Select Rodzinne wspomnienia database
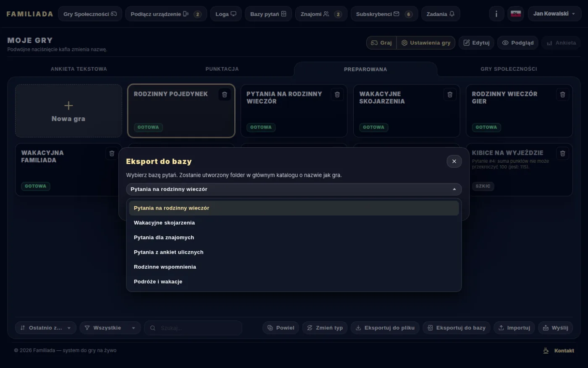 (294, 267)
